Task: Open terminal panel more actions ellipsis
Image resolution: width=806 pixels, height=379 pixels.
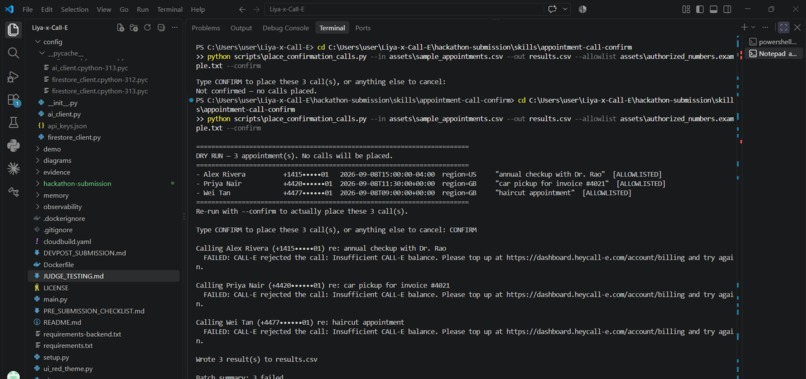Action: tap(765, 27)
